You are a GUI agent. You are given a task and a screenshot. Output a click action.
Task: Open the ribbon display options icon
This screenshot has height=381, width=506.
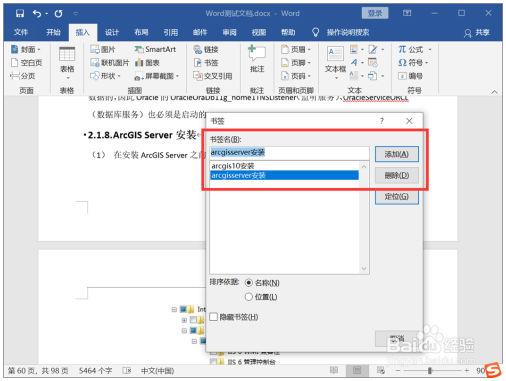407,13
